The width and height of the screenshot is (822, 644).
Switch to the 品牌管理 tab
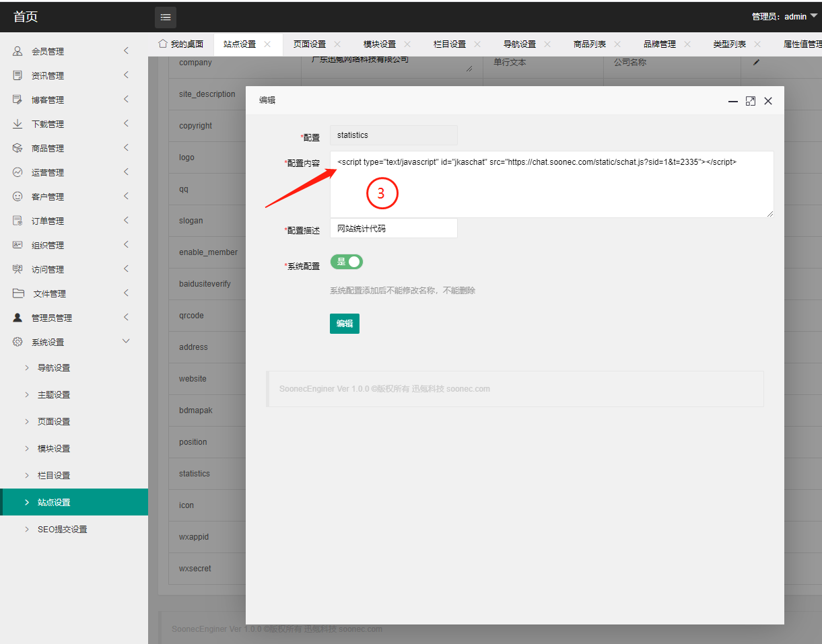click(660, 44)
